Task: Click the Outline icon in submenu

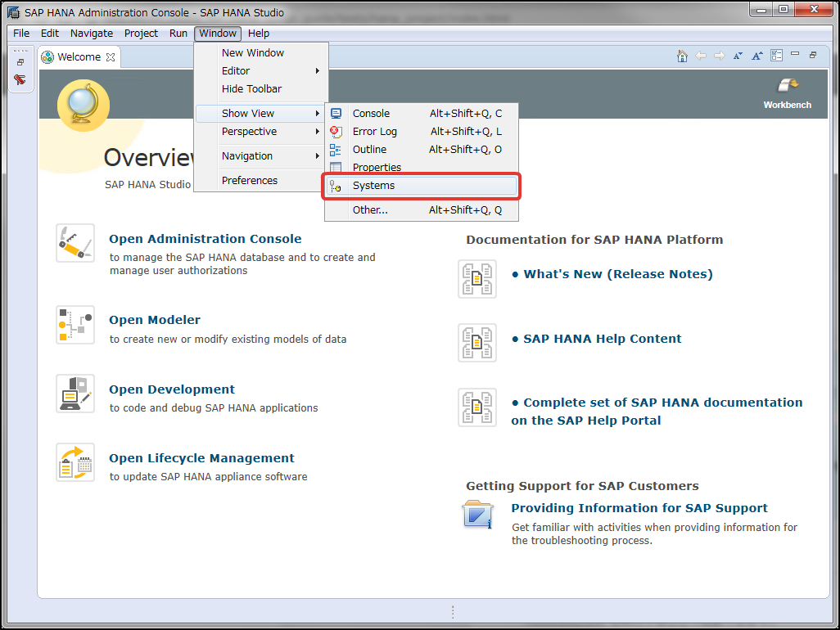Action: point(336,150)
